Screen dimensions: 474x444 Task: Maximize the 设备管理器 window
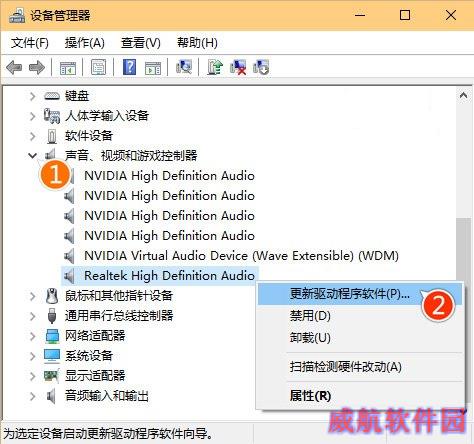[x=405, y=15]
